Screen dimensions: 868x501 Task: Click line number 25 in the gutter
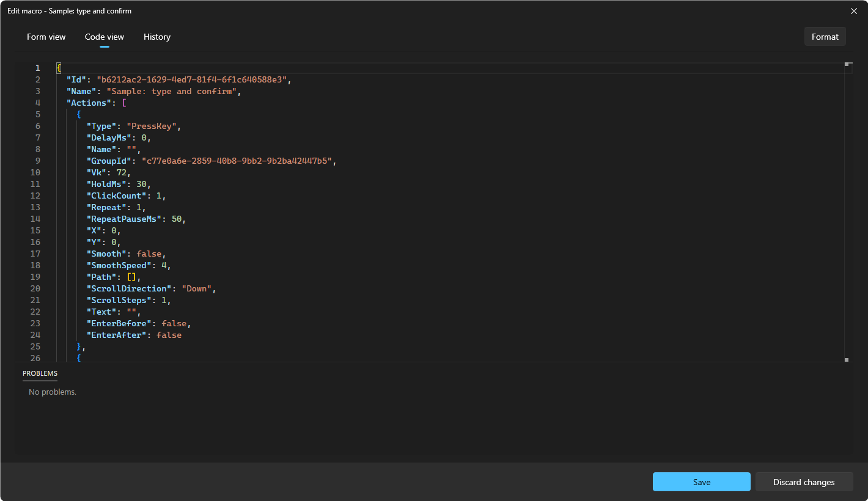point(35,346)
